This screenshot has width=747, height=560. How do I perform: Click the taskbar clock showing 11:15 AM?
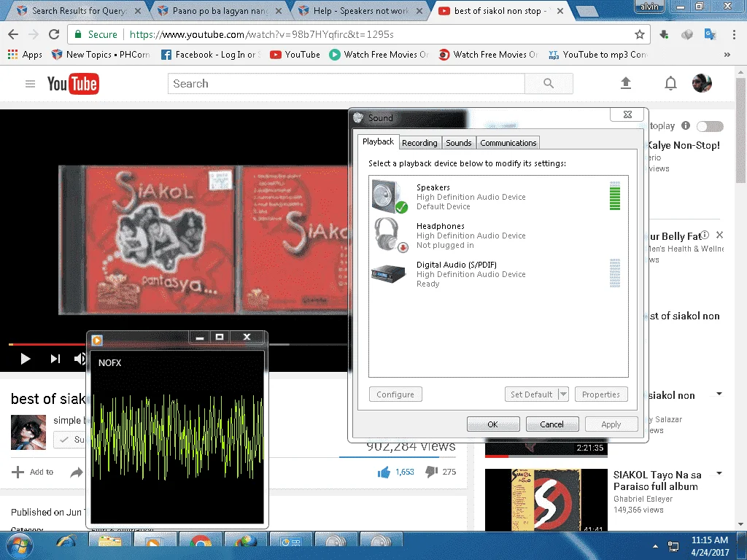(709, 546)
